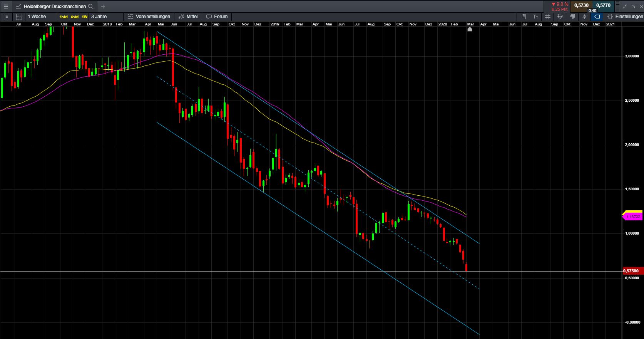
Task: Open the hamburger main menu
Action: tap(6, 7)
